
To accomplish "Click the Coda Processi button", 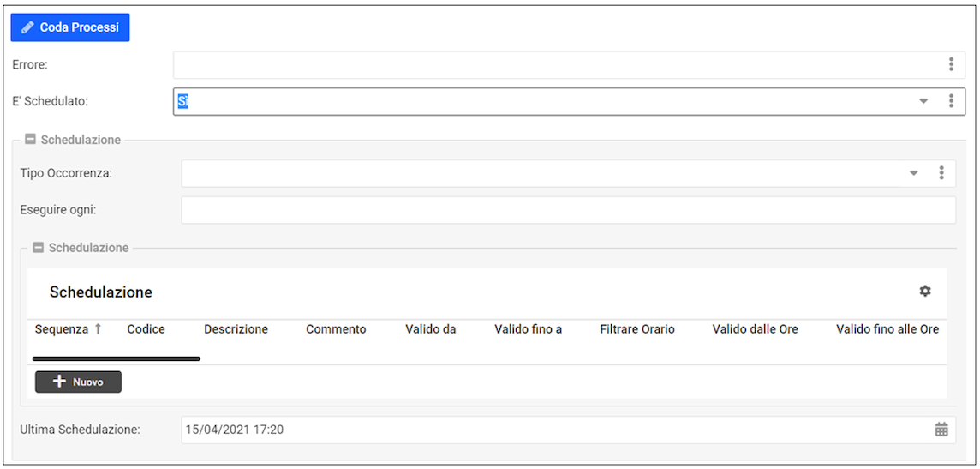I will click(70, 27).
